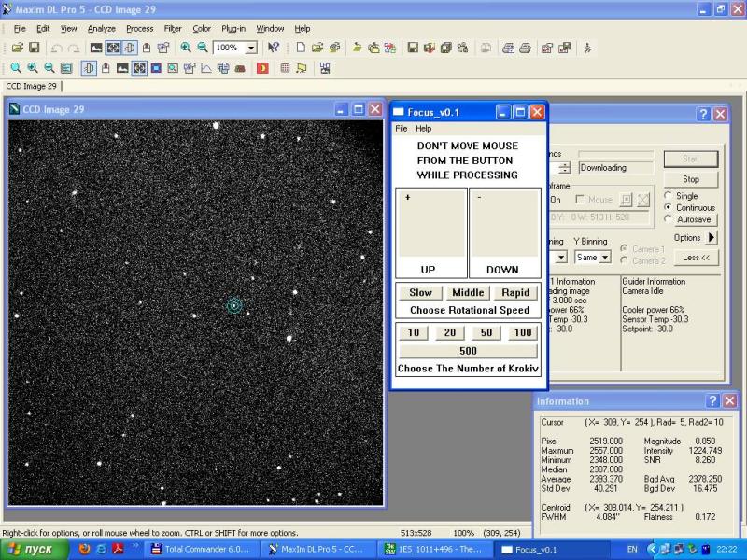Click the brown camera control icon
This screenshot has height=560, width=747.
pyautogui.click(x=240, y=68)
